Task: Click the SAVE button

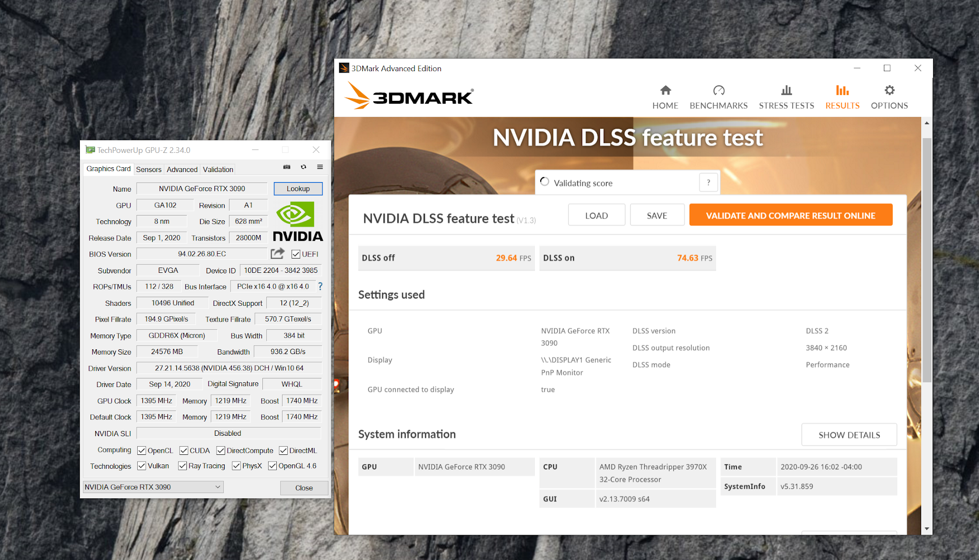Action: (657, 215)
